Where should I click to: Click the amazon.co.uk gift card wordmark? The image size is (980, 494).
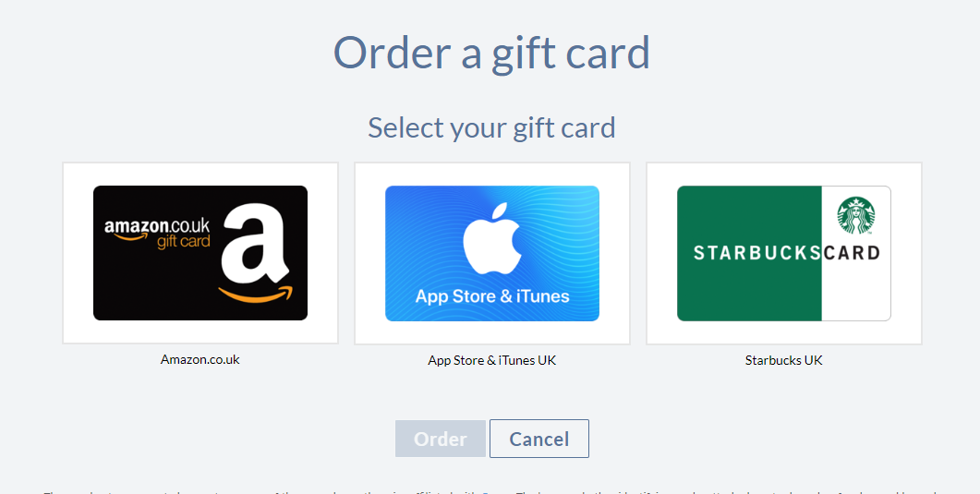(x=157, y=233)
